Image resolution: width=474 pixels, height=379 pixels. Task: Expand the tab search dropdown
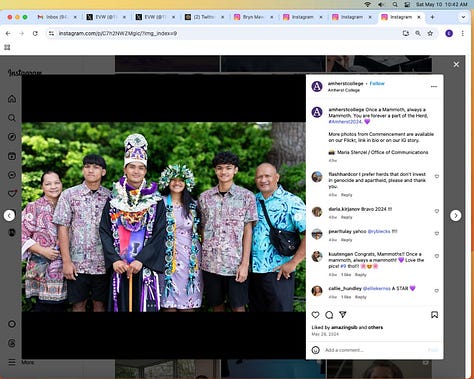463,17
